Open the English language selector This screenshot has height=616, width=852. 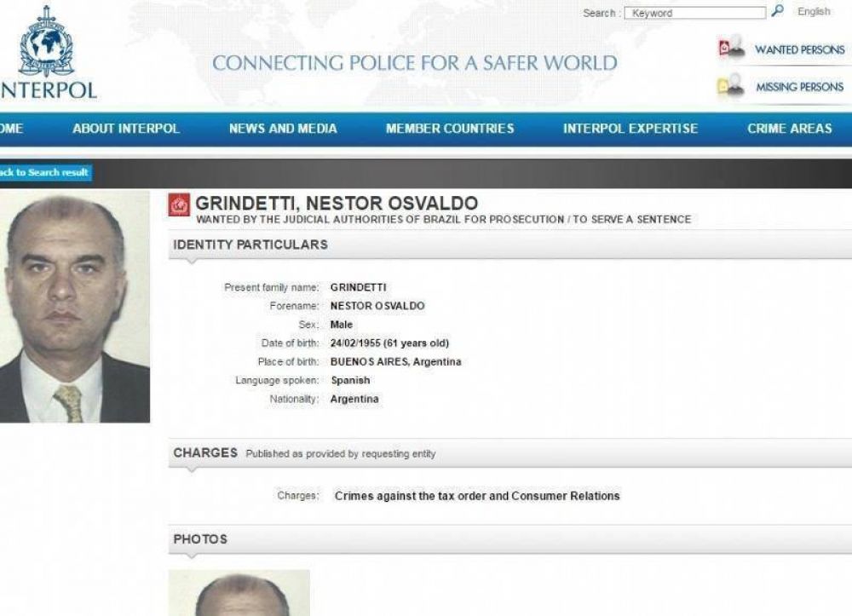click(814, 11)
